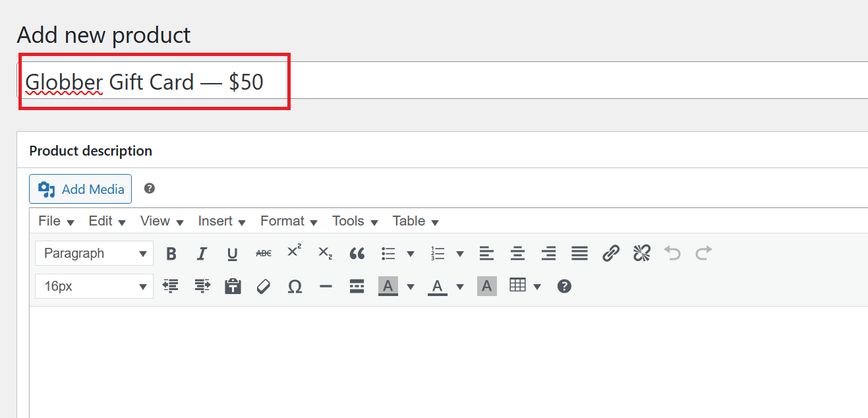This screenshot has height=418, width=868.
Task: Expand background color picker arrow
Action: (410, 286)
